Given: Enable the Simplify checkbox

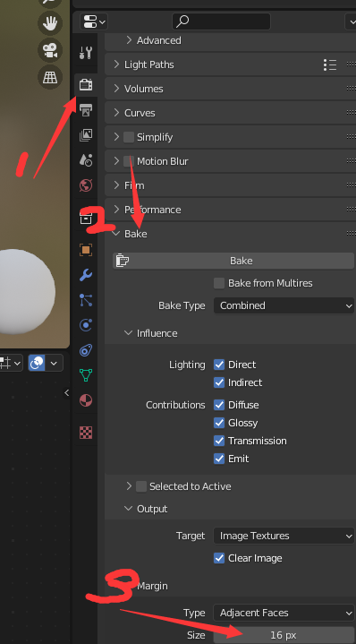Looking at the screenshot, I should [129, 137].
